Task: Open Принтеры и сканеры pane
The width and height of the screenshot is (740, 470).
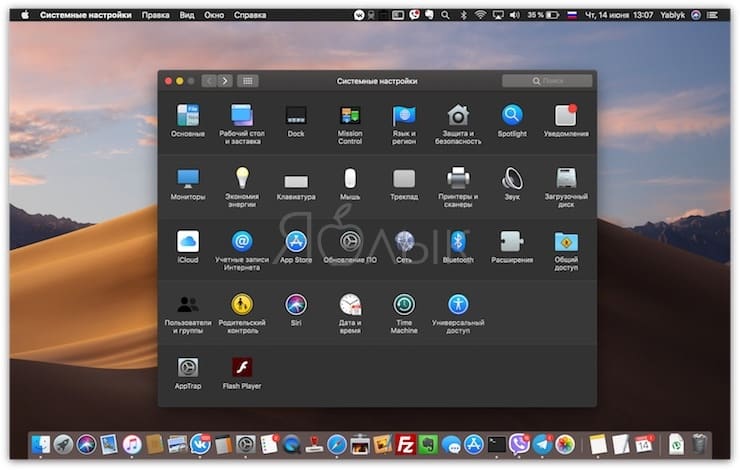Action: tap(458, 187)
